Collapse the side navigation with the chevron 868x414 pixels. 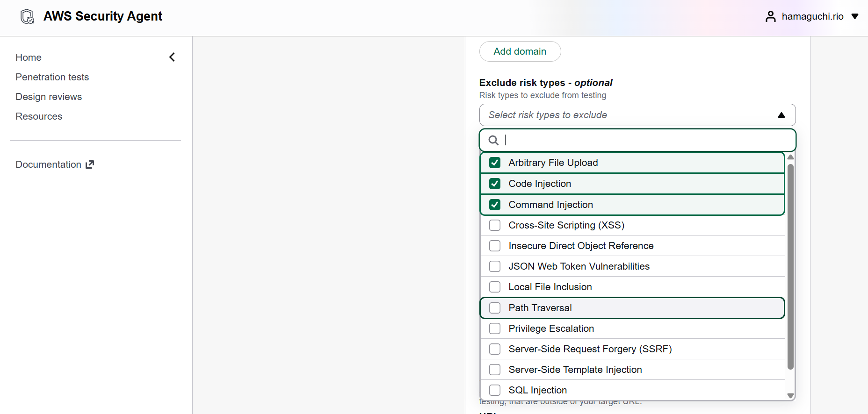coord(172,57)
